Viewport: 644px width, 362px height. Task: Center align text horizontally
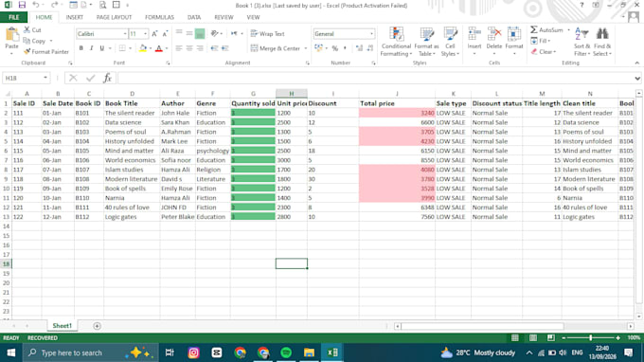189,48
